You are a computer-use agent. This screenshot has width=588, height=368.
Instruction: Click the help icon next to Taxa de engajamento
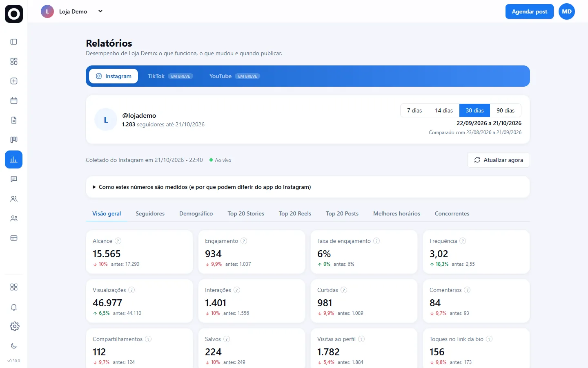click(x=376, y=241)
